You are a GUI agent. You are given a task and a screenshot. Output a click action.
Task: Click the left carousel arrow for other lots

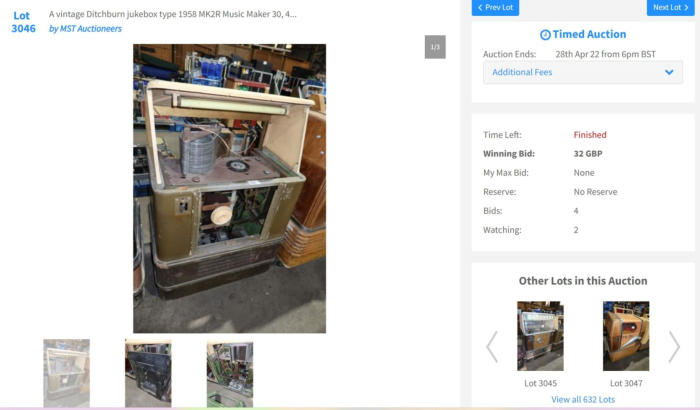[492, 347]
